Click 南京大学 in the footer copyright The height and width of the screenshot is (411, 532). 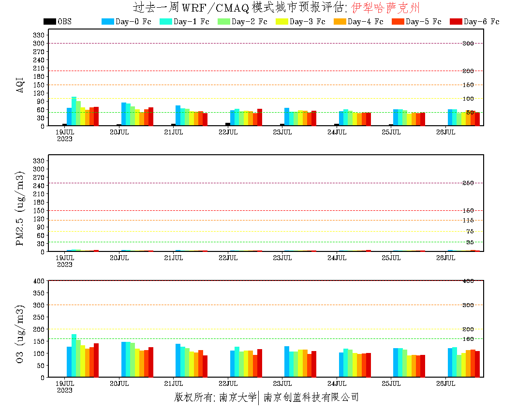237,397
